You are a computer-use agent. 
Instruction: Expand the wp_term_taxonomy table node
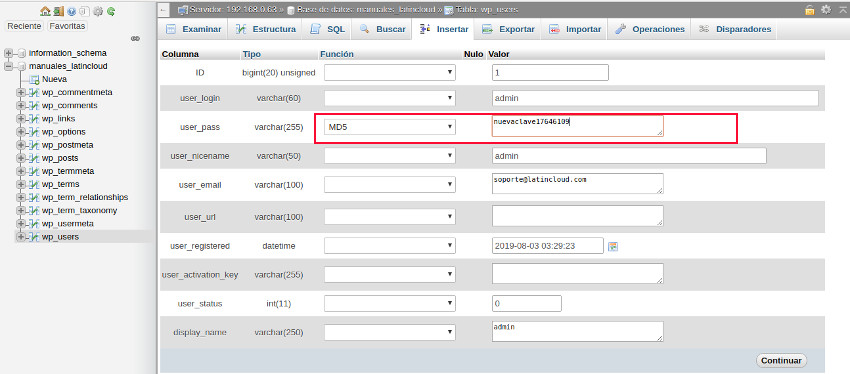tap(21, 210)
